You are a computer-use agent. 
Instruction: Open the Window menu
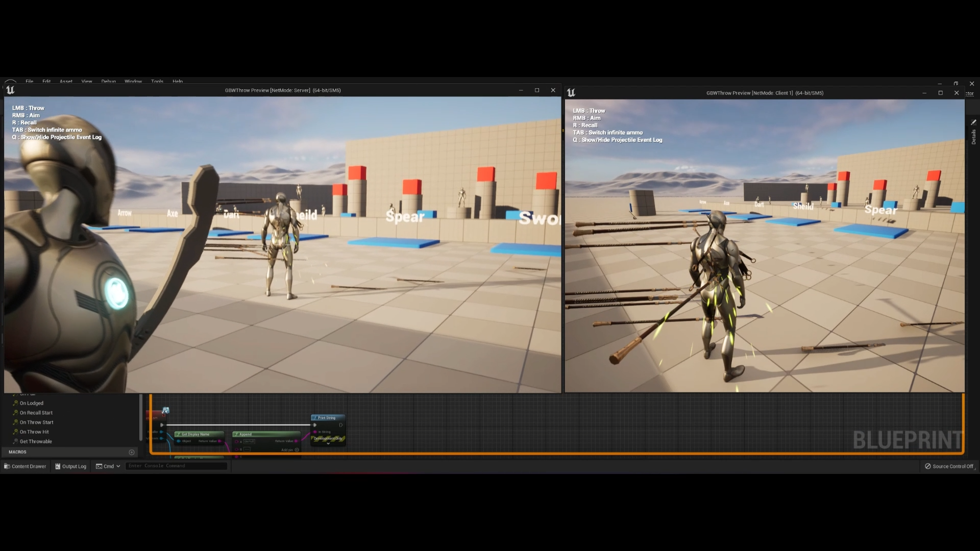click(133, 81)
